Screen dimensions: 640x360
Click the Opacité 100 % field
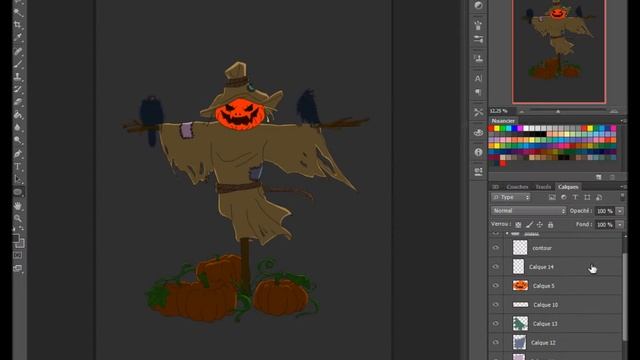tap(604, 211)
